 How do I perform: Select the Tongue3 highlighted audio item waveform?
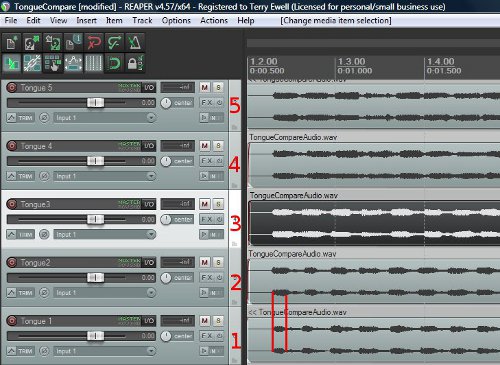pos(374,223)
